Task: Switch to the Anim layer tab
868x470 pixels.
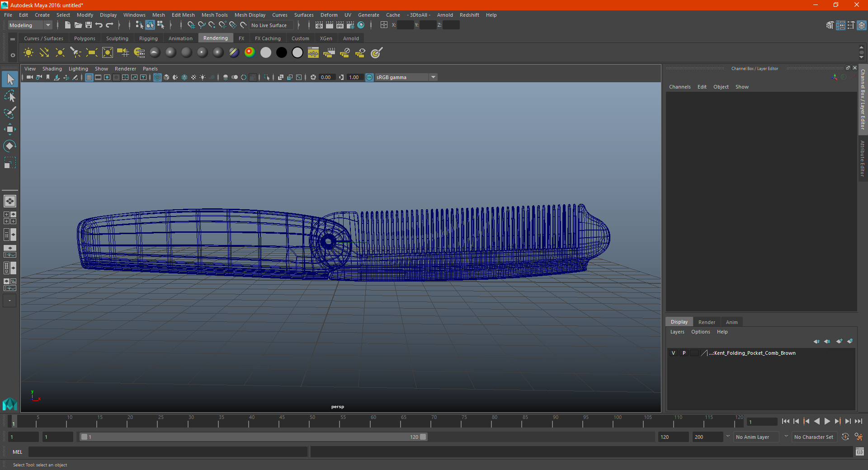Action: pos(731,322)
